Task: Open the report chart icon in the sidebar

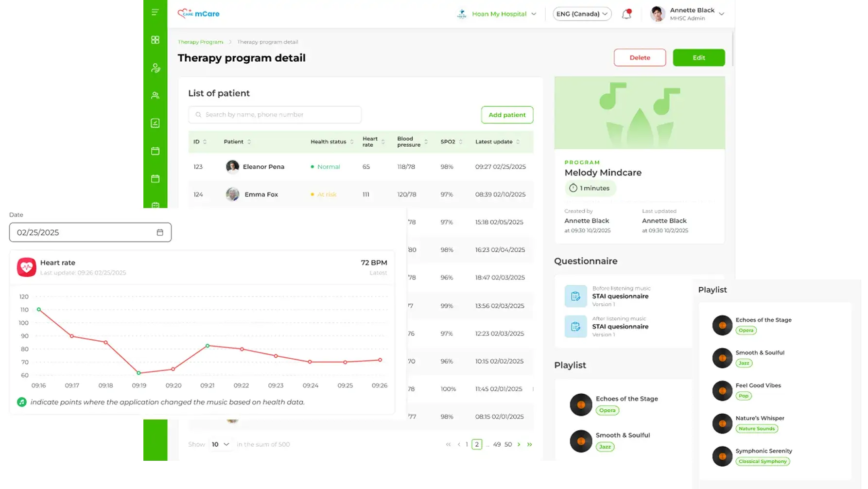Action: pyautogui.click(x=155, y=123)
